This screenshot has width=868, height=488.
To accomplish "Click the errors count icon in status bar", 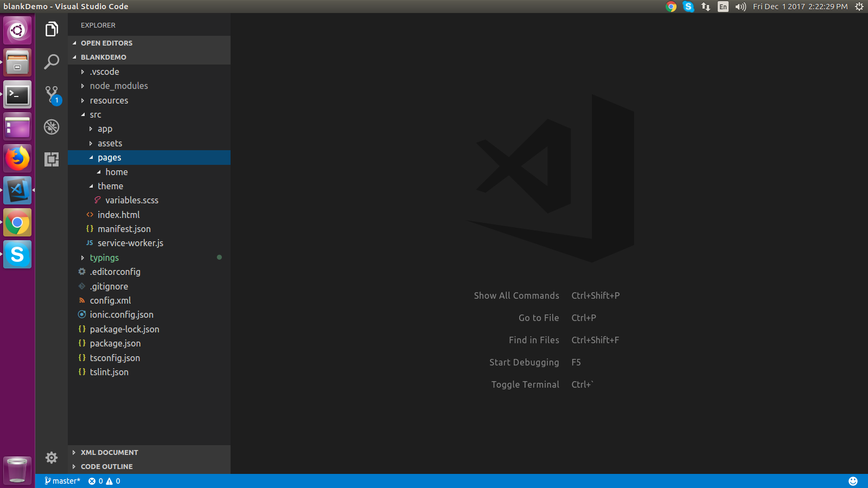I will (x=95, y=481).
